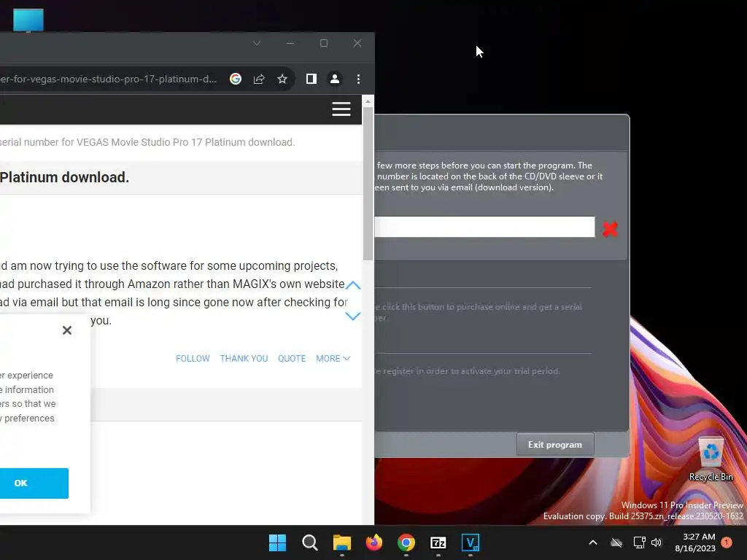747x560 pixels.
Task: Click the red X invalid serial icon
Action: tap(610, 230)
